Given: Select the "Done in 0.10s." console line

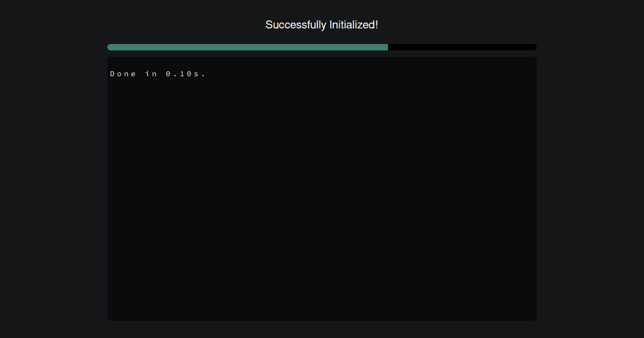Looking at the screenshot, I should 158,74.
